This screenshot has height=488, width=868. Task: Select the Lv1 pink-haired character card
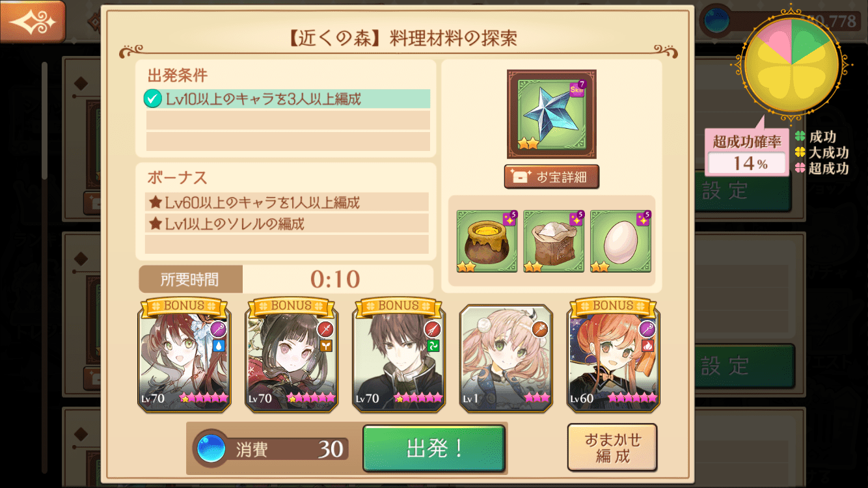[x=506, y=358]
